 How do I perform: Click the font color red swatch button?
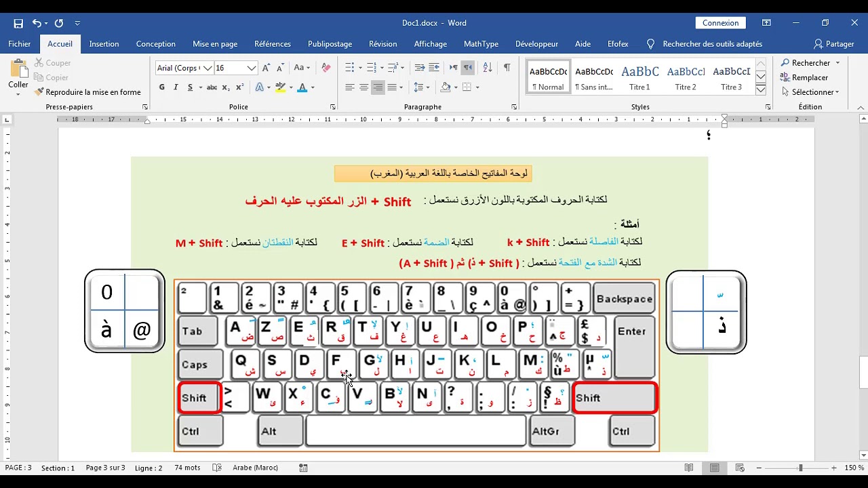pyautogui.click(x=302, y=87)
